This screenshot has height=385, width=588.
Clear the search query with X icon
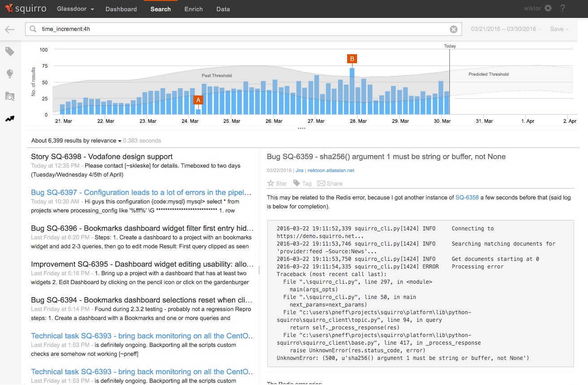(x=453, y=29)
